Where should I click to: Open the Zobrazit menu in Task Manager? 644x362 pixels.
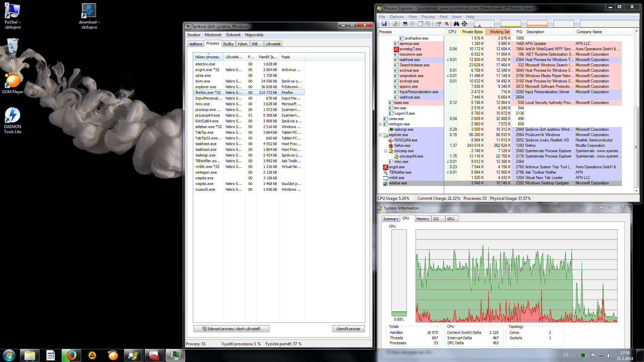coord(233,35)
